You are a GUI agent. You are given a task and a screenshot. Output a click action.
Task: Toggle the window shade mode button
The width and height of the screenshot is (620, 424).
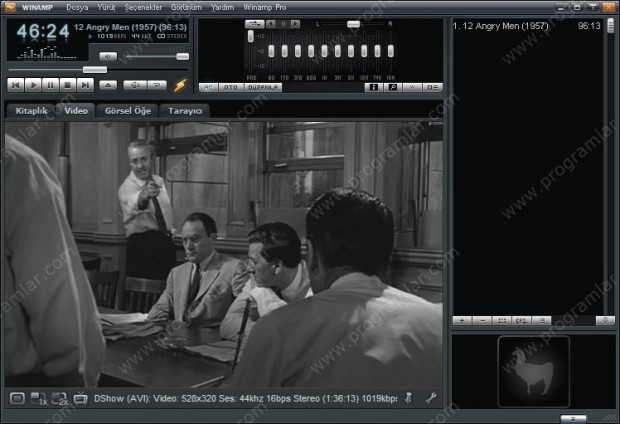click(x=593, y=7)
